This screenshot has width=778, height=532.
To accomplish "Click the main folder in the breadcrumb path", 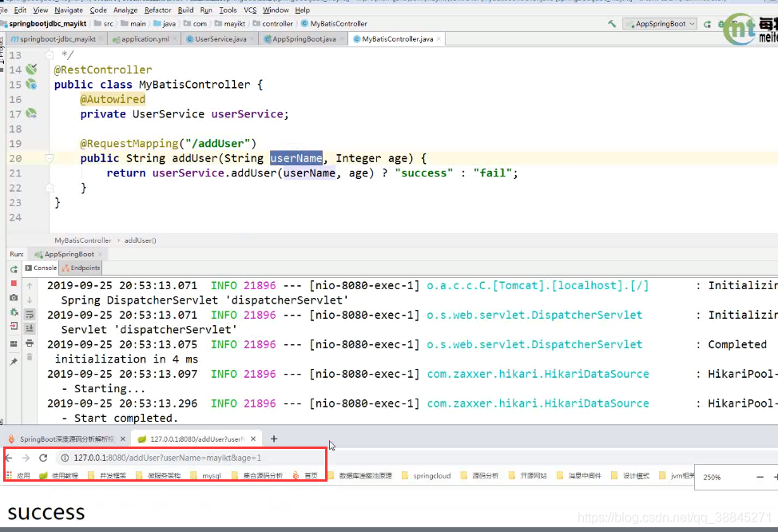I will [133, 23].
